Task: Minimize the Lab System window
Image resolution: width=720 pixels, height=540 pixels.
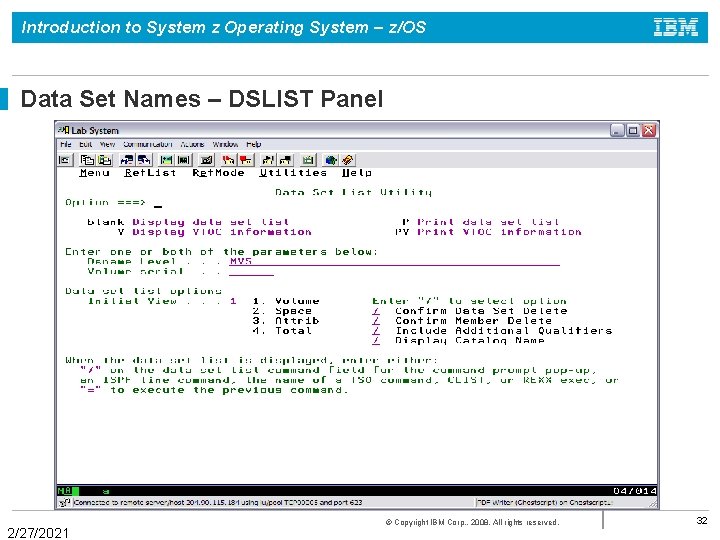Action: coord(617,130)
